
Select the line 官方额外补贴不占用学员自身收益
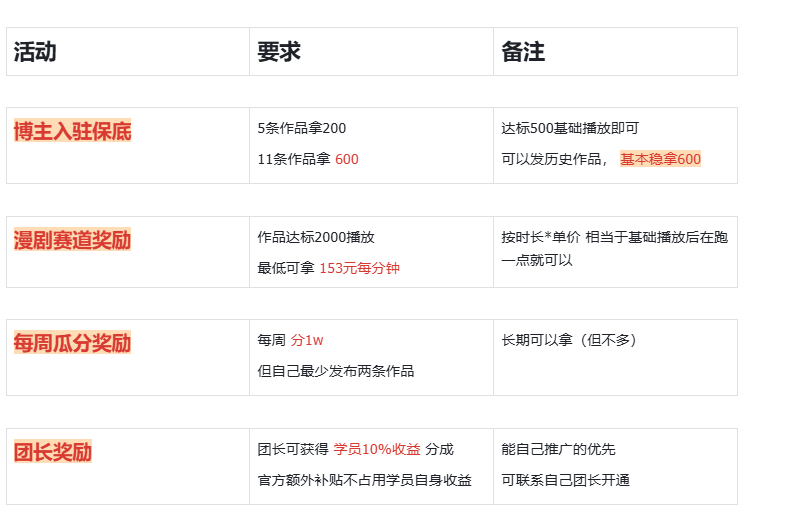click(x=364, y=480)
